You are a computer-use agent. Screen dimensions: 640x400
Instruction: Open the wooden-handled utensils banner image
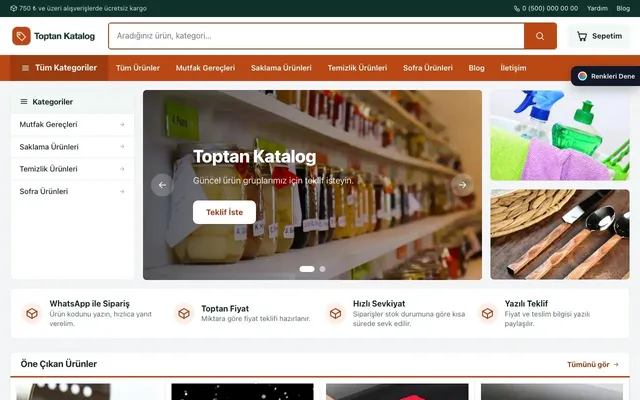coord(560,234)
